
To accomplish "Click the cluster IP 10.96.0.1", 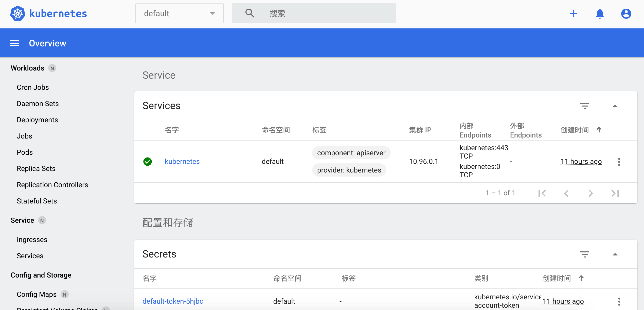I will click(x=423, y=162).
